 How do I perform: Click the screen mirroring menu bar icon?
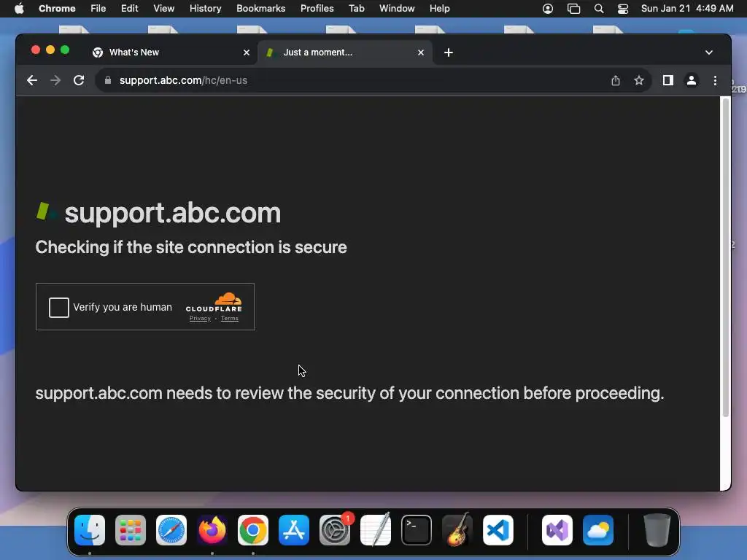573,9
